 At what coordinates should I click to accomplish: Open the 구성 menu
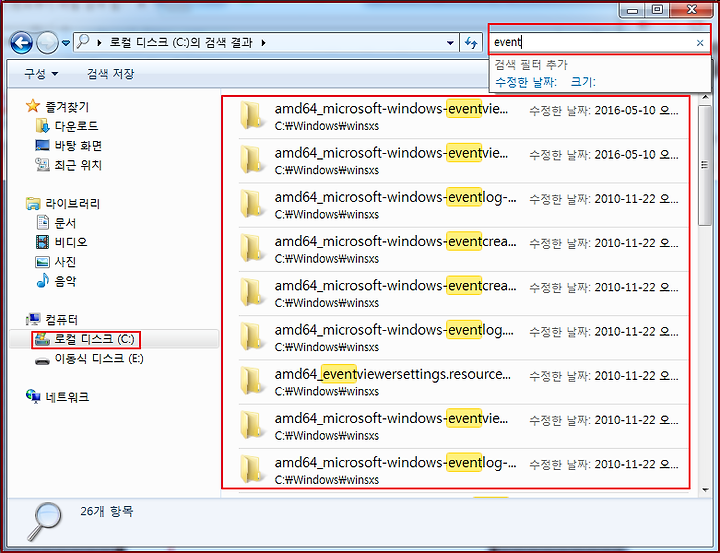pyautogui.click(x=41, y=73)
